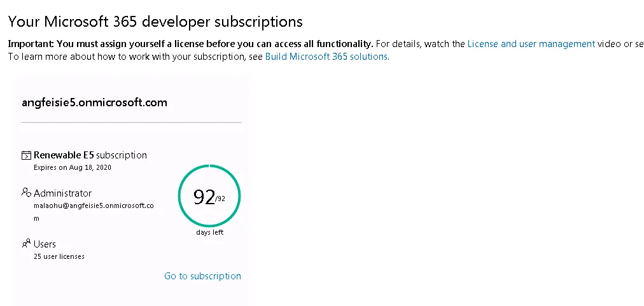Click the 92 days remaining number
Viewport: 644px width, 306px height.
click(x=204, y=197)
